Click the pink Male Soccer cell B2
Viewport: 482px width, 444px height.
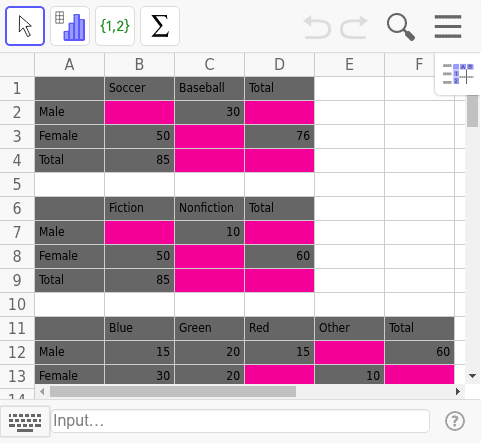pyautogui.click(x=139, y=112)
